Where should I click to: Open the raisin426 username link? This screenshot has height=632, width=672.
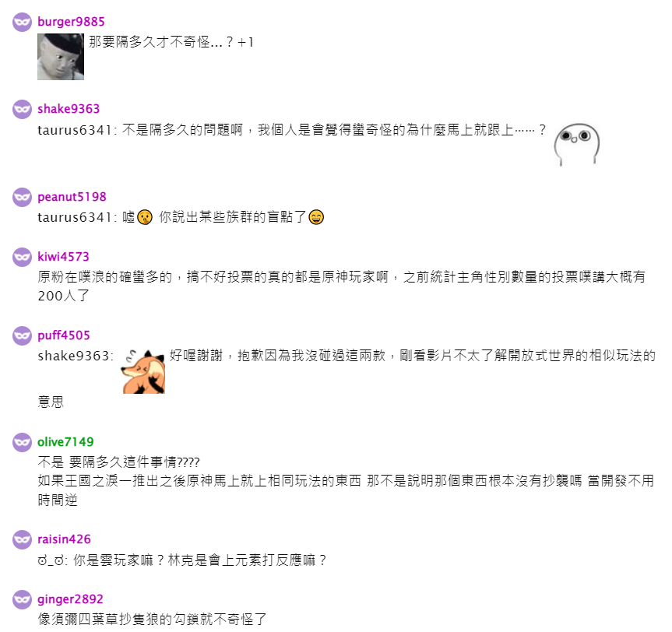tap(65, 539)
